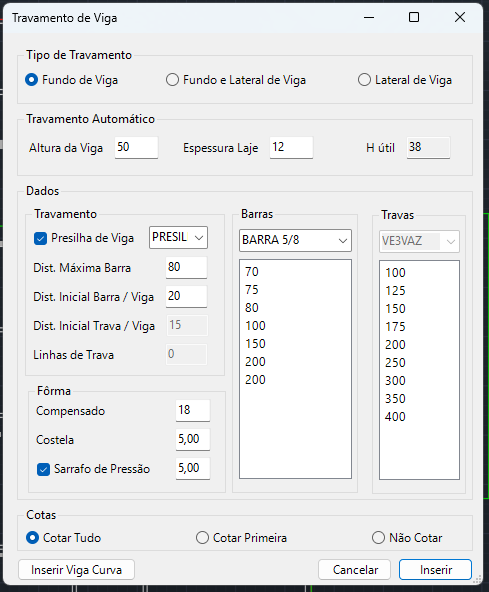
Task: Click the Inserir Viga Curva button
Action: click(76, 570)
